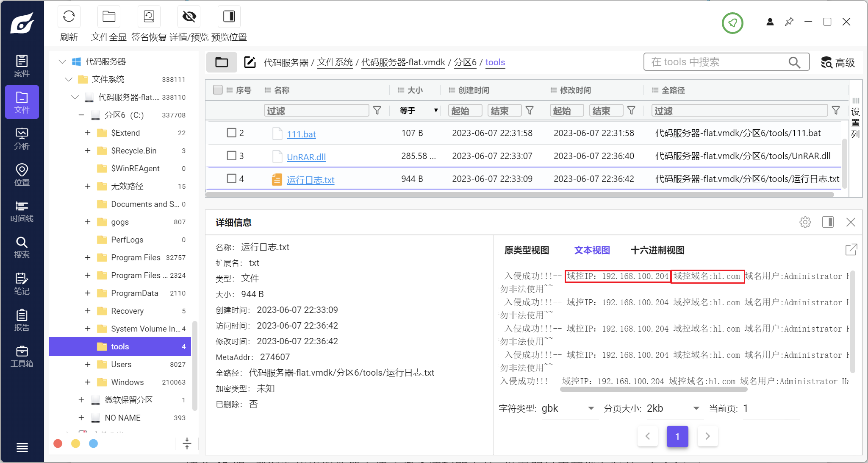868x463 pixels.
Task: Select the tools folder in tree
Action: (120, 346)
